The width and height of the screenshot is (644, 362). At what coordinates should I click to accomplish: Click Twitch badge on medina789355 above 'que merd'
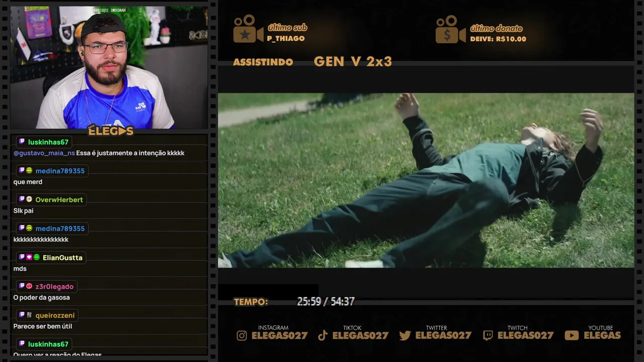(x=22, y=170)
